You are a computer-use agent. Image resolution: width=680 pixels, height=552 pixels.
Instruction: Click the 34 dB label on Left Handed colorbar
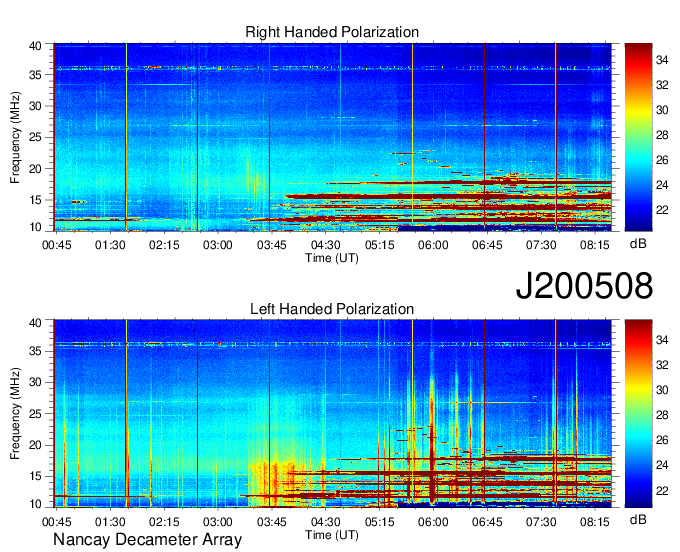click(x=662, y=340)
